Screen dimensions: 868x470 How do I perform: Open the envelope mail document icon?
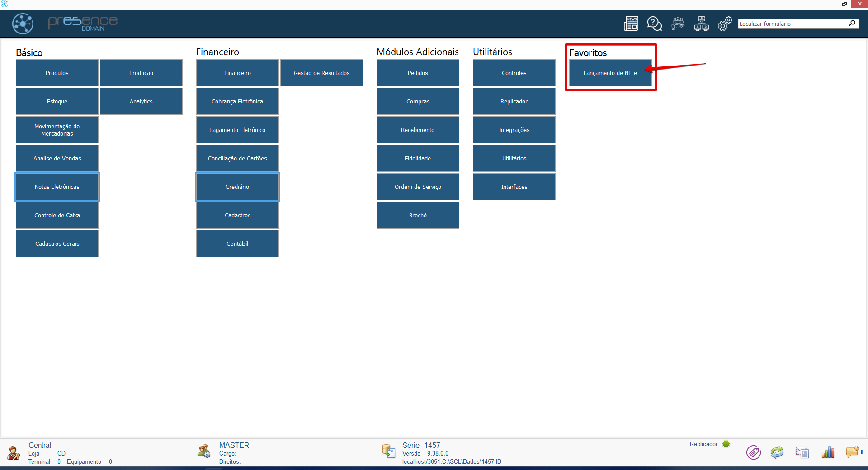[802, 452]
